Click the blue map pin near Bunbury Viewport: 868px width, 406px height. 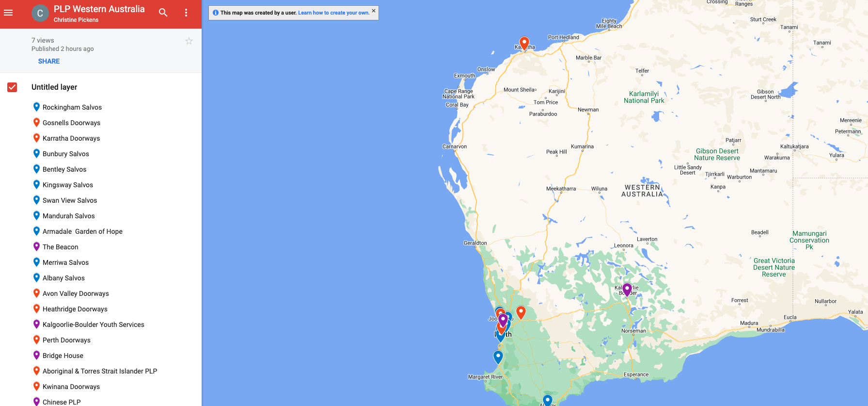498,357
